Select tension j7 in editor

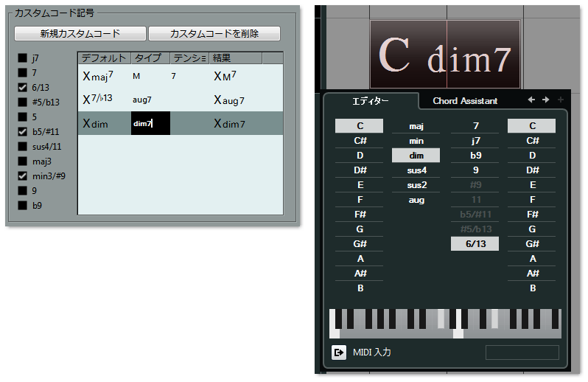[475, 141]
